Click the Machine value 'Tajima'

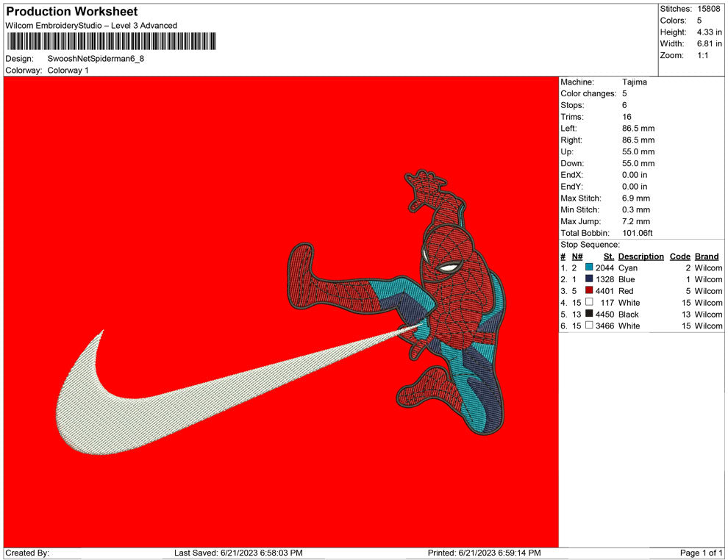(x=634, y=82)
